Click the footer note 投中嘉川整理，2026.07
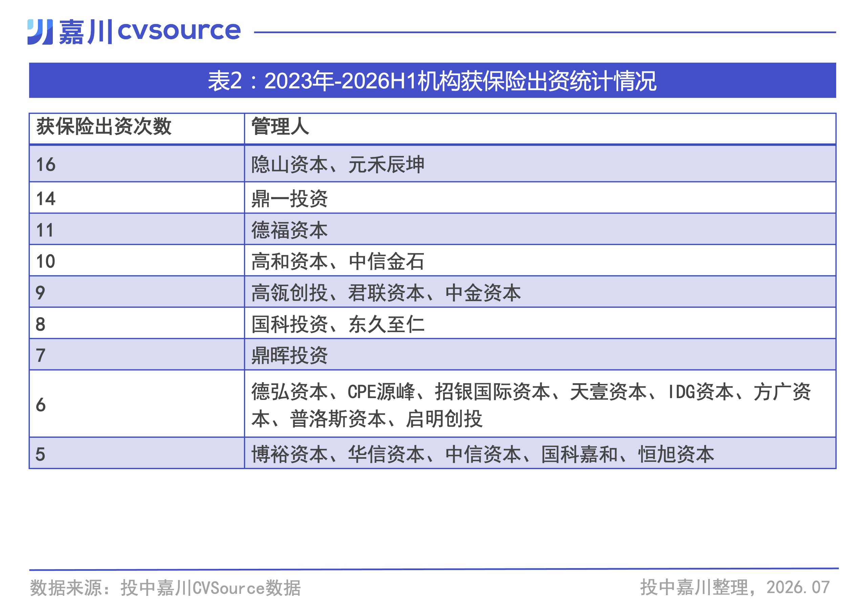868x604 pixels. (x=735, y=587)
